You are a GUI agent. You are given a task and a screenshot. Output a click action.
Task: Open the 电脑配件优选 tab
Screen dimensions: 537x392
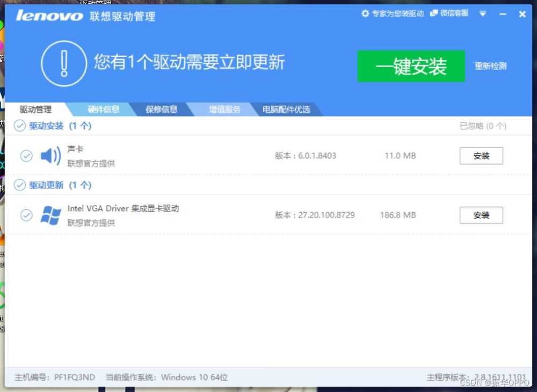coord(286,109)
